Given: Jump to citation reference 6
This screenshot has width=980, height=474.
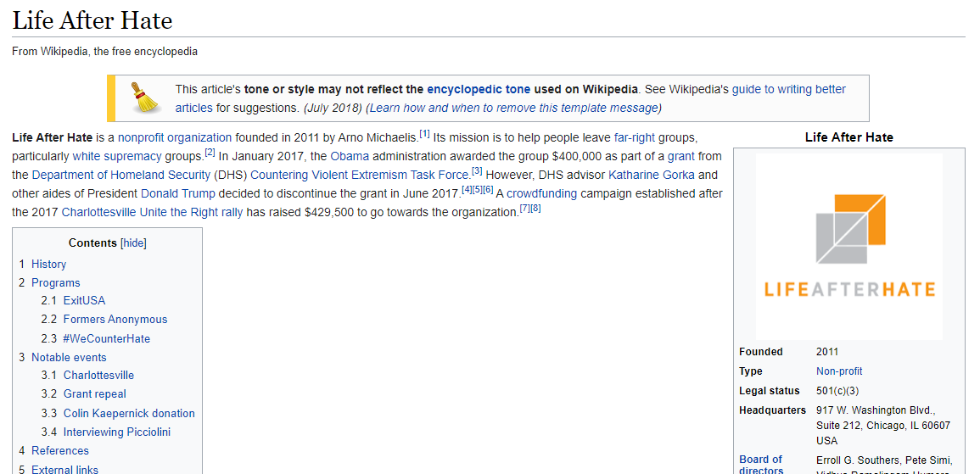Looking at the screenshot, I should tap(489, 189).
